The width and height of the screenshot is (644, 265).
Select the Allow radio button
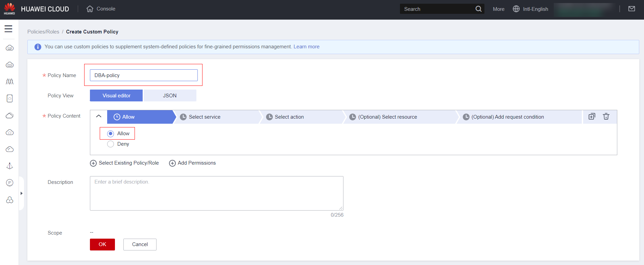[x=111, y=134]
